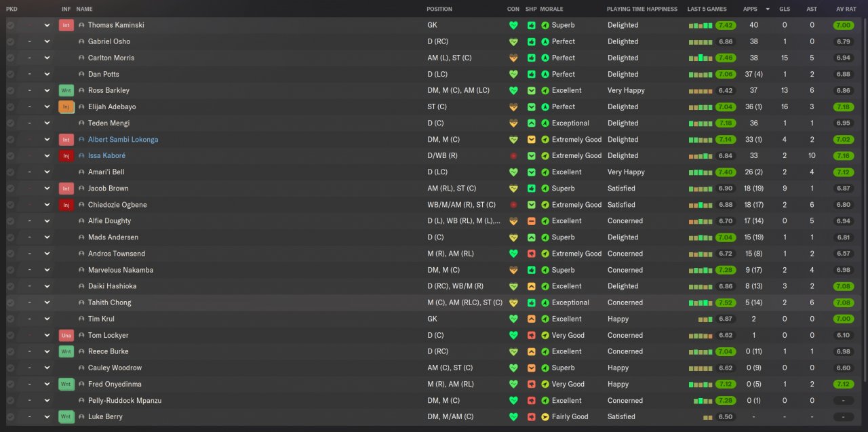Click Albert Sambi Lokonga's yellow sharpness icon
868x432 pixels.
[532, 140]
